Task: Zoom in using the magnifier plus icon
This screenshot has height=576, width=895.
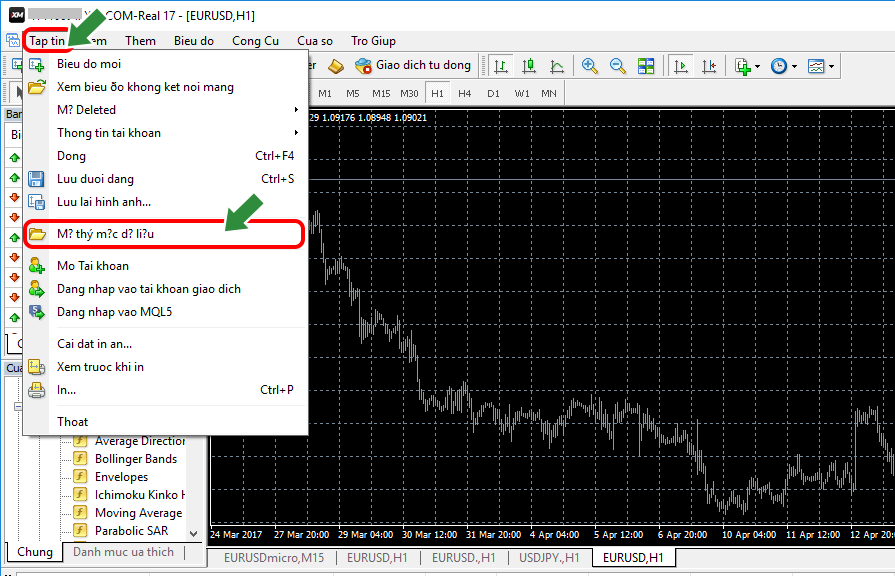Action: 589,66
